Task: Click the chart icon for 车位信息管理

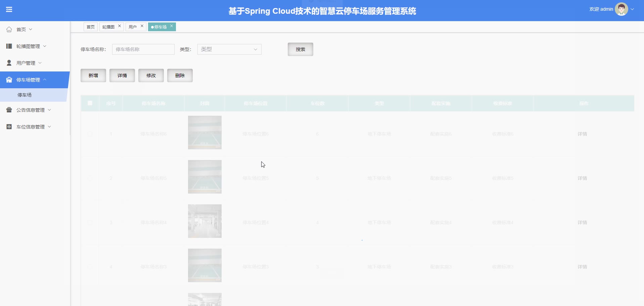Action: pyautogui.click(x=9, y=126)
